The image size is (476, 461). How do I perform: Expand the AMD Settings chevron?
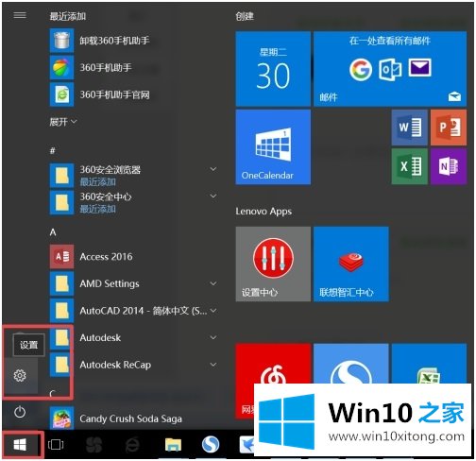tap(213, 283)
